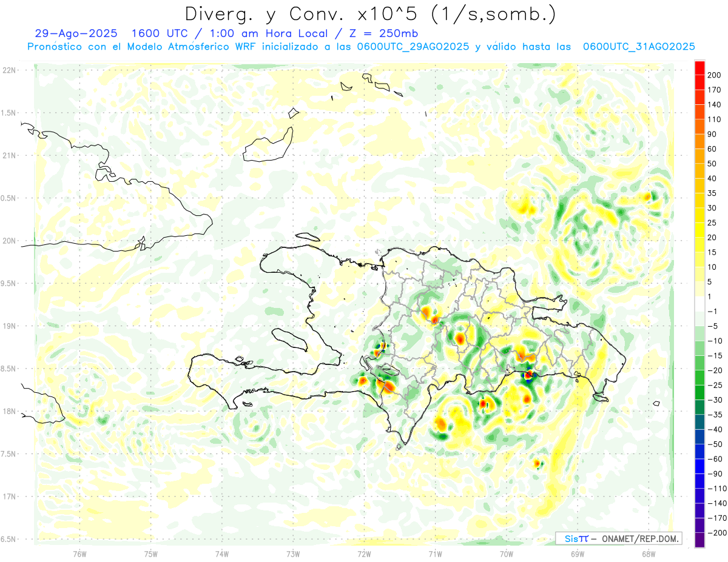Click the '0600UTC_31AGO2025' validity text

[639, 47]
